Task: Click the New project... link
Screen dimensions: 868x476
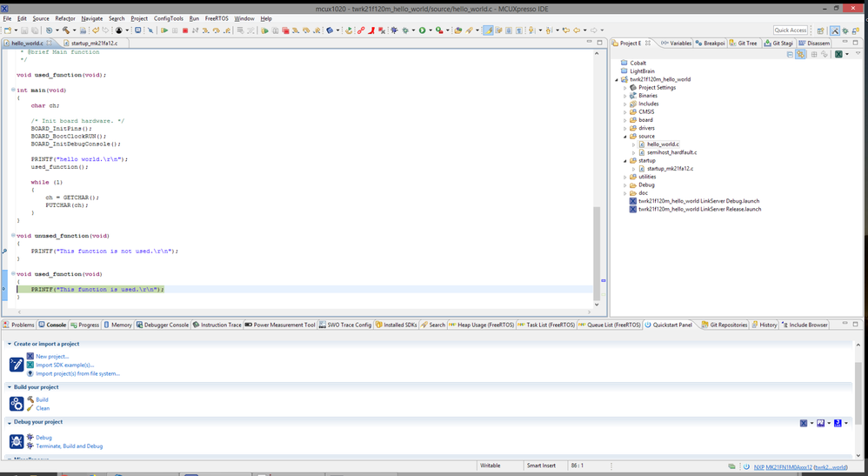Action: [x=52, y=356]
